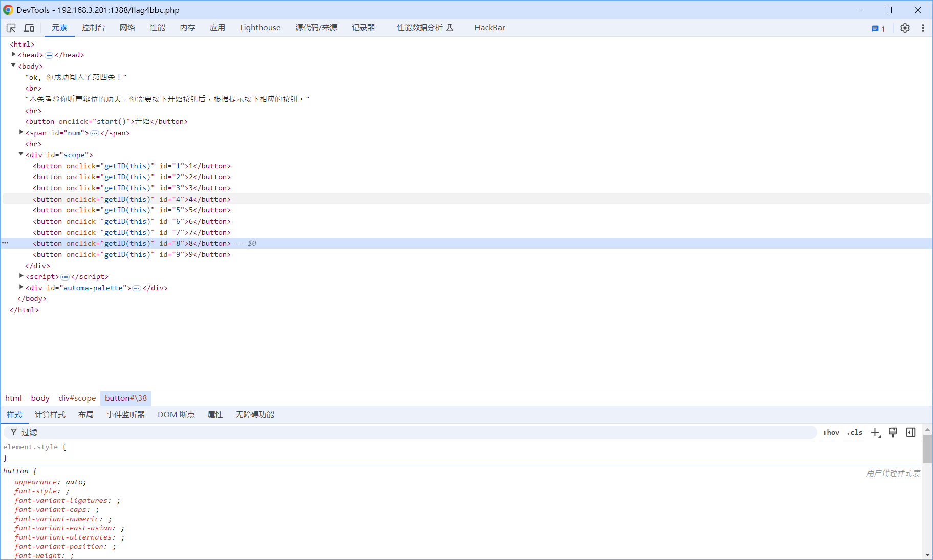Screen dimensions: 933x560
Task: Click the appearance: auto declaration
Action: coord(50,482)
